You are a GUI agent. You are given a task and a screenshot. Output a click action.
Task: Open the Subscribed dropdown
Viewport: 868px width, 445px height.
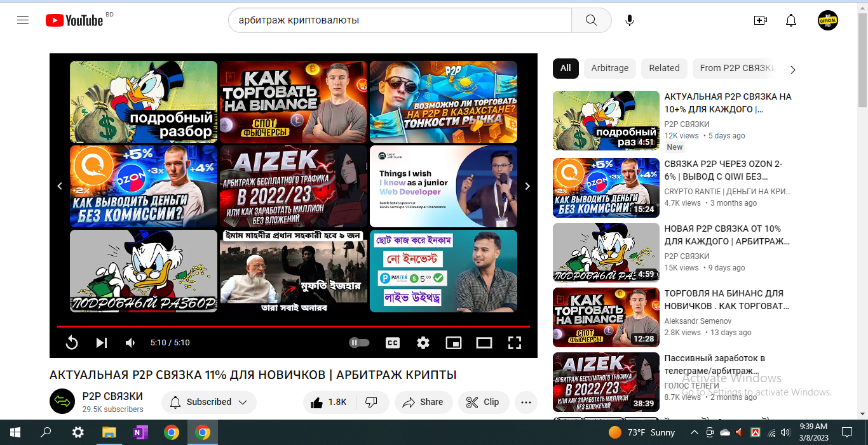click(x=209, y=402)
